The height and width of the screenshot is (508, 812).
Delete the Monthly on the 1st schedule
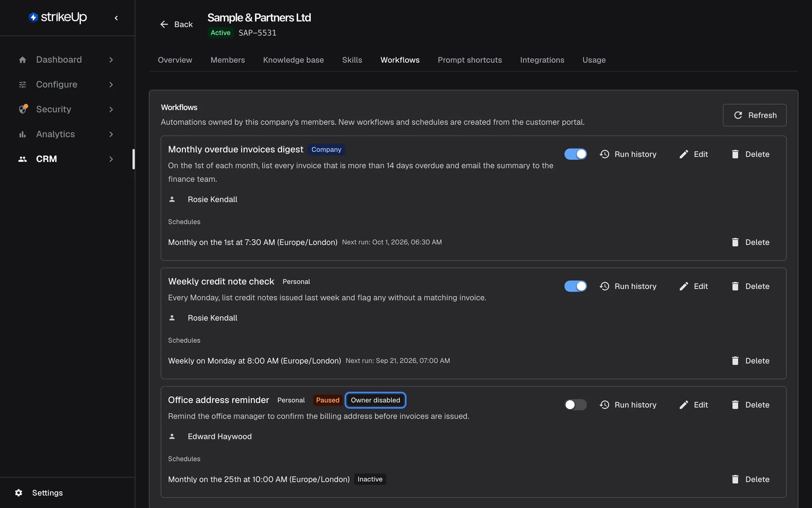coord(750,242)
